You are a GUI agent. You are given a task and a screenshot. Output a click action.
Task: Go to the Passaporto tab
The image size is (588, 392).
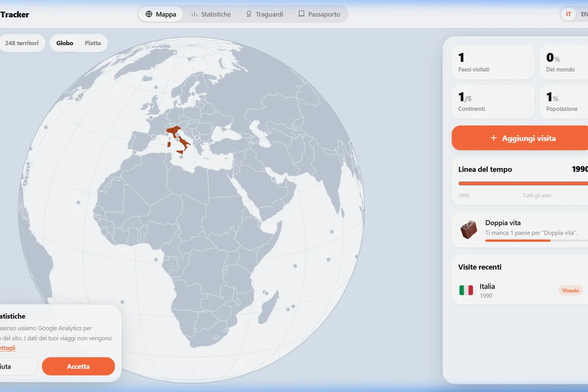319,14
